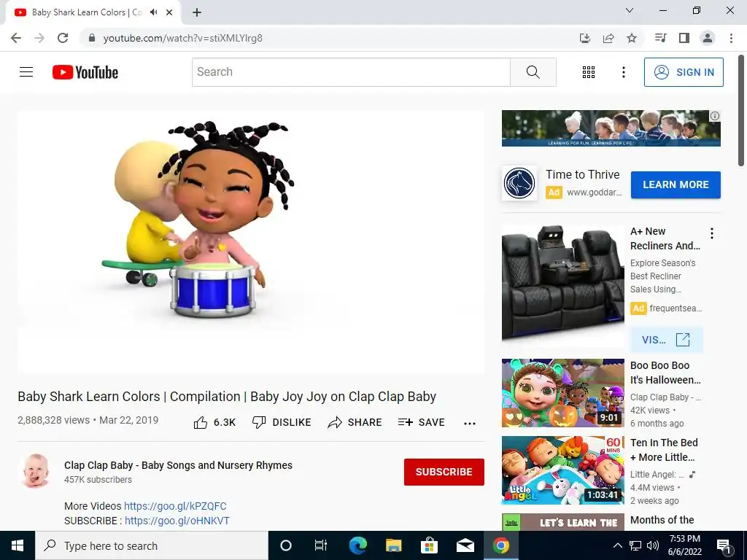Open the Windows Start menu
This screenshot has height=560, width=747.
[18, 545]
